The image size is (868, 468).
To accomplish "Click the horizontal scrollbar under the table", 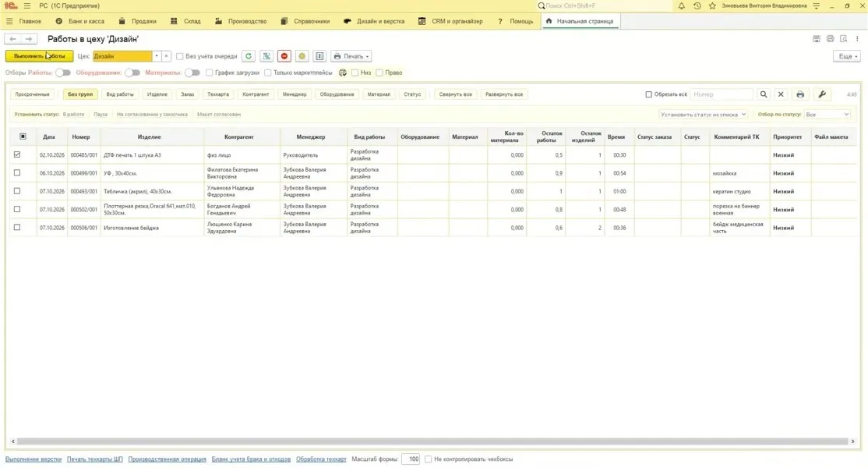I will tap(432, 441).
